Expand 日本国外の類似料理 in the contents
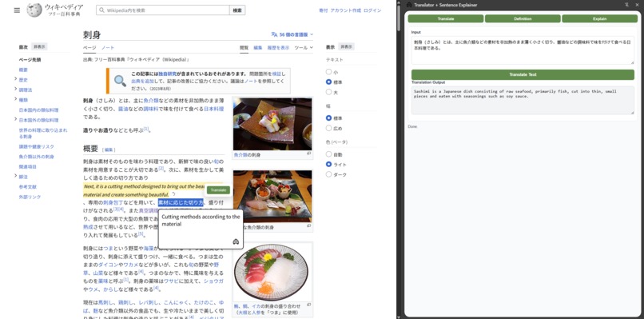Image resolution: width=644 pixels, height=319 pixels. point(16,120)
